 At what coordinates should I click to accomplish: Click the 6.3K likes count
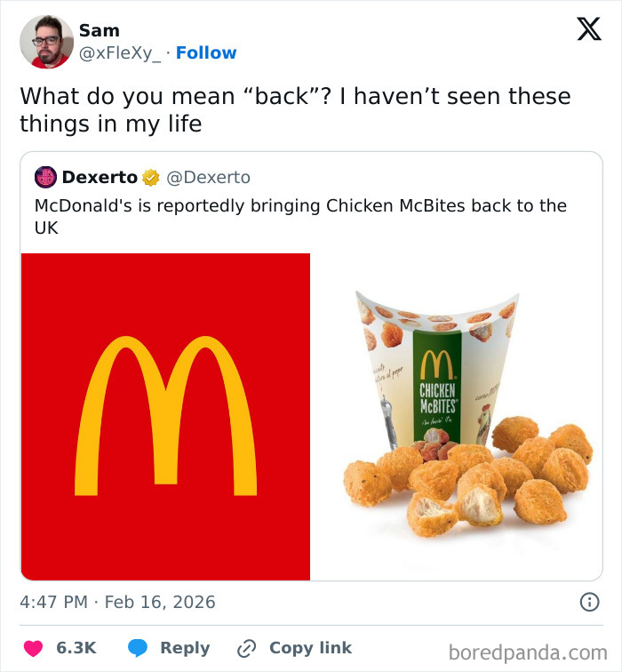tap(76, 648)
